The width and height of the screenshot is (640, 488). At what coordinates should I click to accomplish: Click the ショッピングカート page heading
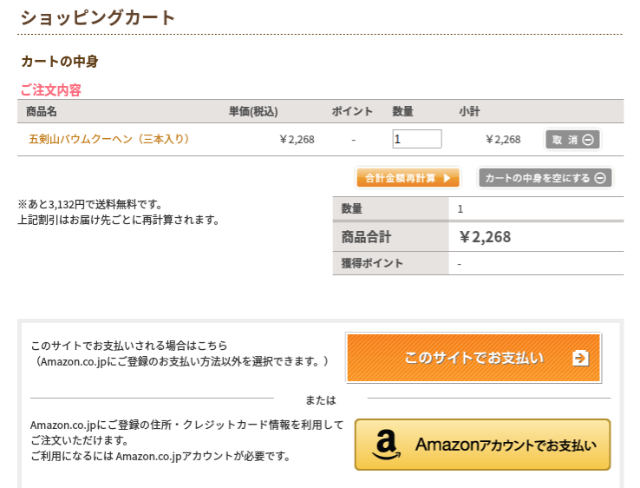click(98, 18)
